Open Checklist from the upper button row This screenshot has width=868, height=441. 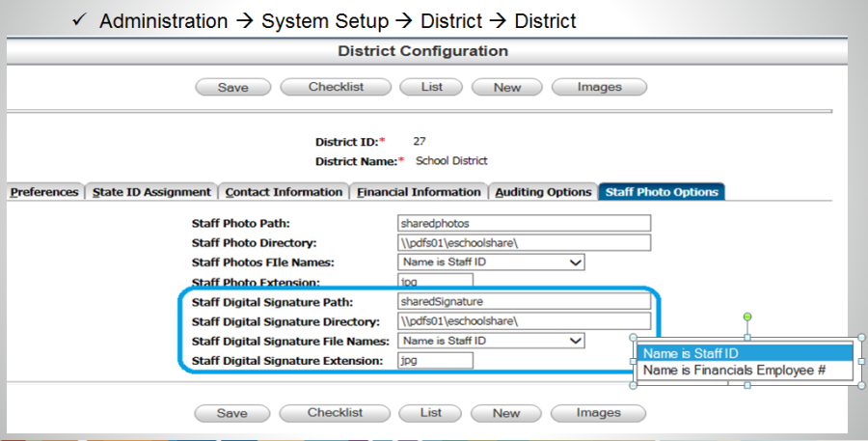pyautogui.click(x=336, y=87)
